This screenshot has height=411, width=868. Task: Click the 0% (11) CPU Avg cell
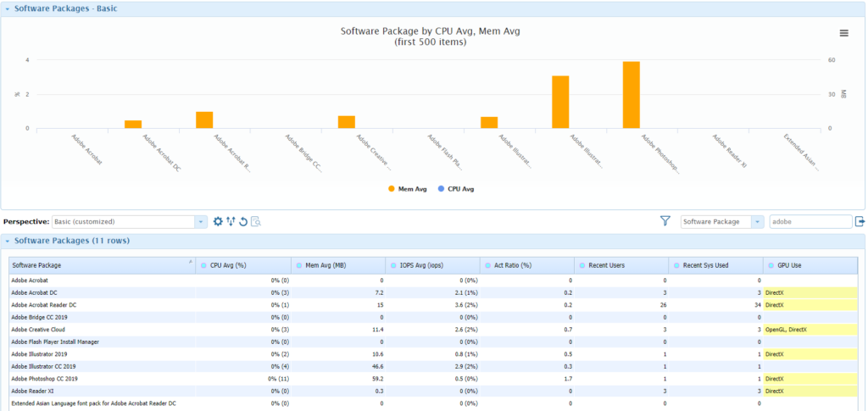243,379
